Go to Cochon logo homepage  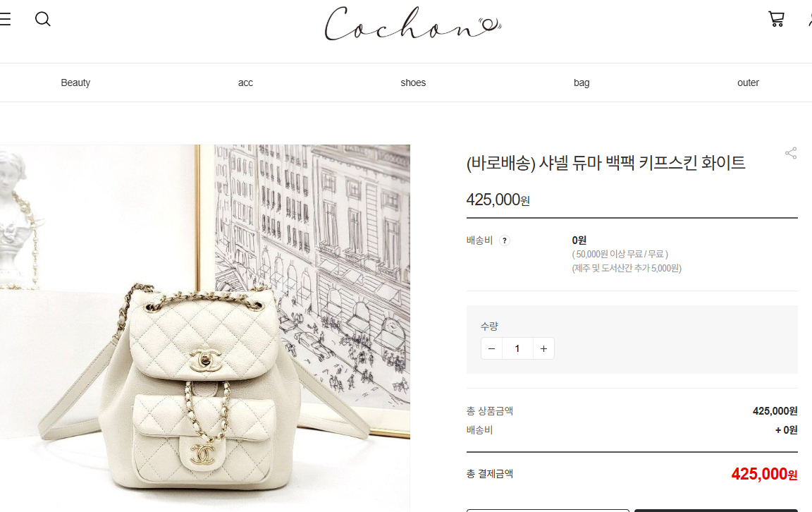413,24
